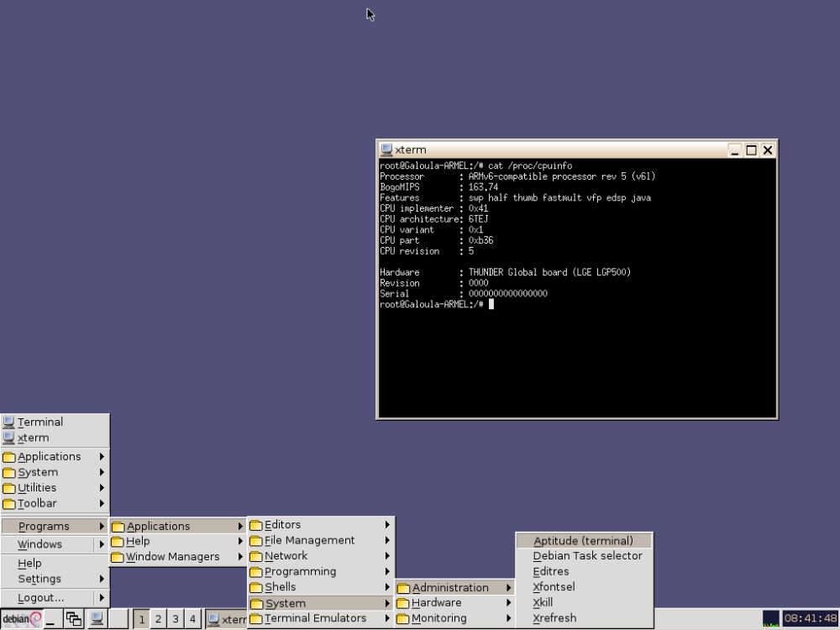The width and height of the screenshot is (840, 630).
Task: Open the window list taskbar icon
Action: pos(73,619)
